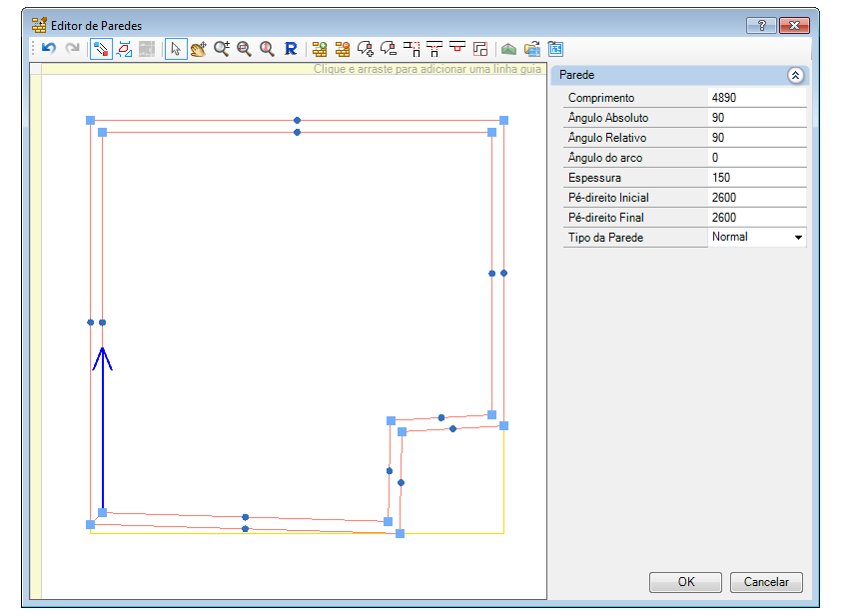Edit the Ângulo Relativo value

(x=757, y=138)
